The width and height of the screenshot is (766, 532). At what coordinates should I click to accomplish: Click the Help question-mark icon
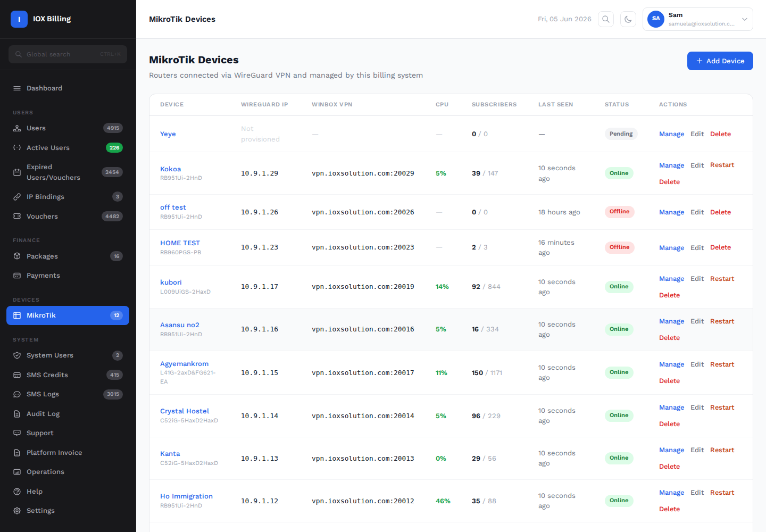(x=17, y=492)
